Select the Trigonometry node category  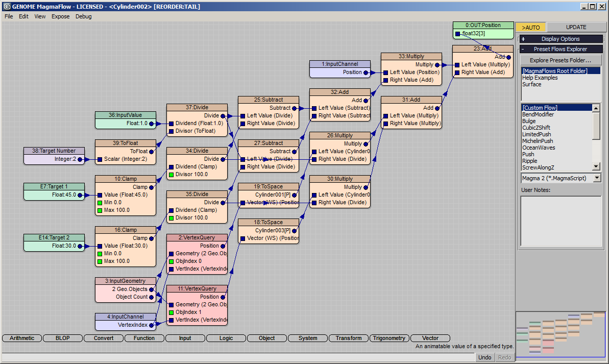click(x=389, y=338)
